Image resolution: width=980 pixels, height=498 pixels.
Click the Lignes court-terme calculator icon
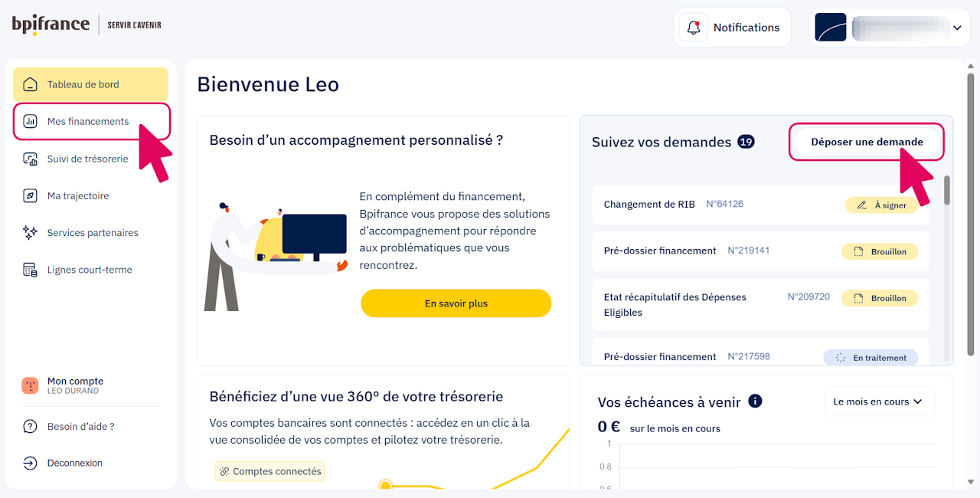[x=30, y=270]
